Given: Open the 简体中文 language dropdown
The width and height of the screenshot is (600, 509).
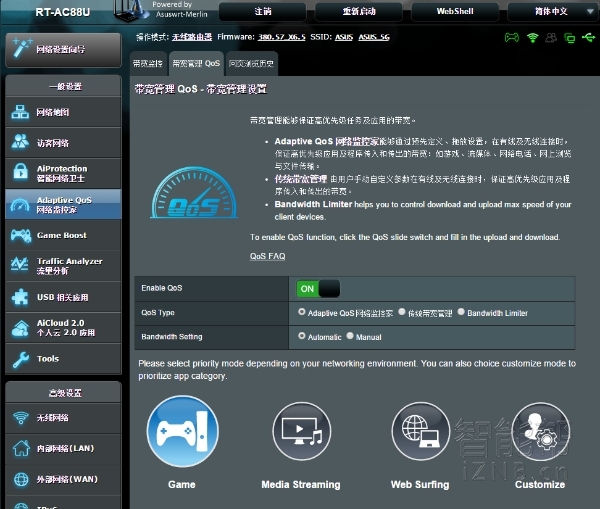Looking at the screenshot, I should 551,11.
